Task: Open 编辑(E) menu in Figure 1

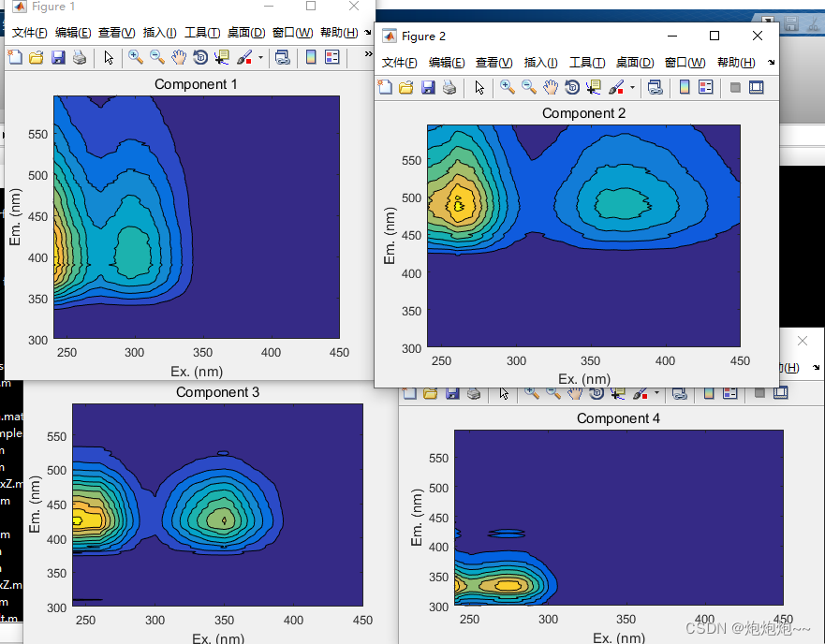Action: point(73,33)
